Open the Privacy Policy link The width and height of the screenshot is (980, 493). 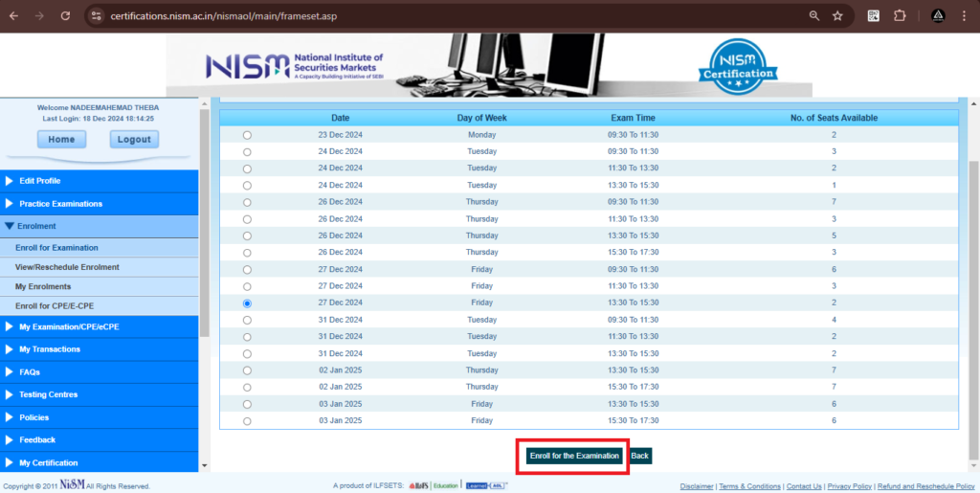tap(850, 486)
